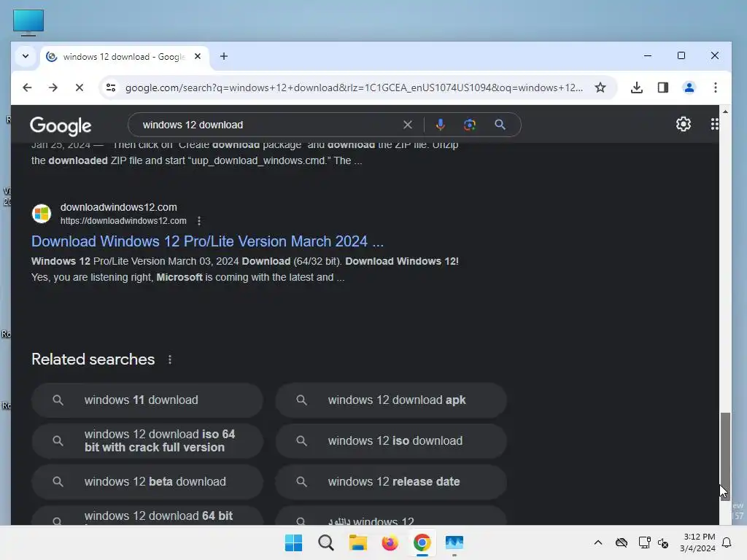This screenshot has height=560, width=747.
Task: Show hidden tray icons chevron
Action: click(x=598, y=542)
